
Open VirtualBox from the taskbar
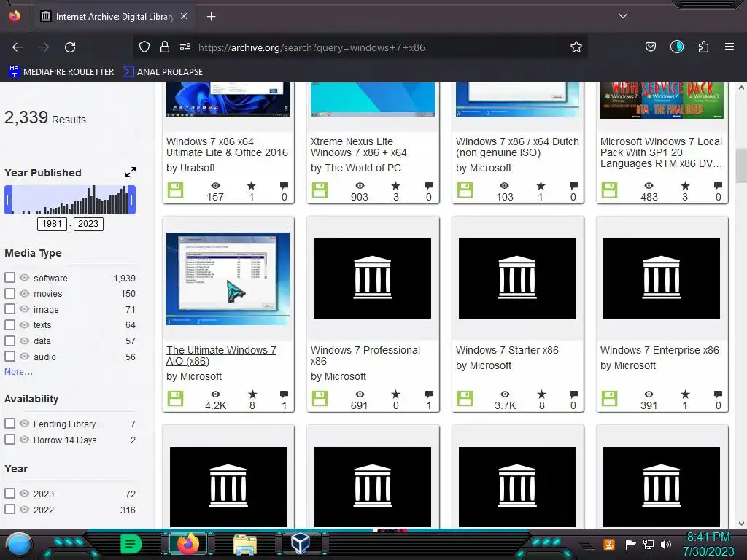point(301,544)
